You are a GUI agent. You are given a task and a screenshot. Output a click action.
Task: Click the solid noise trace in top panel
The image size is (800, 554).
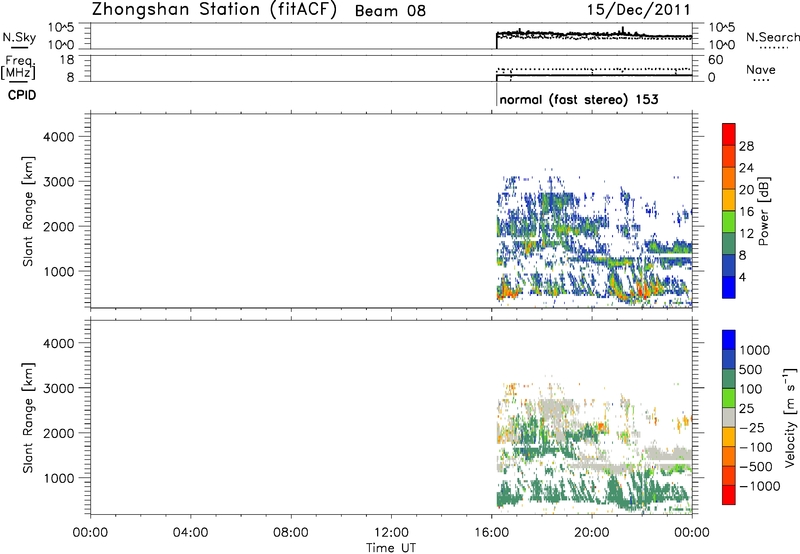click(x=594, y=34)
